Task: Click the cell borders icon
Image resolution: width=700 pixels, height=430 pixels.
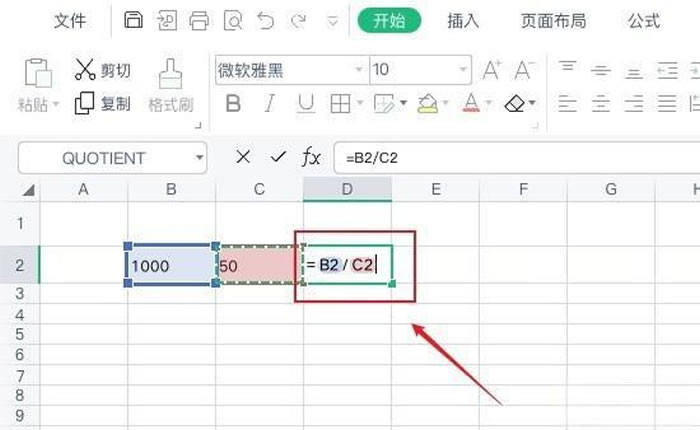Action: 340,104
